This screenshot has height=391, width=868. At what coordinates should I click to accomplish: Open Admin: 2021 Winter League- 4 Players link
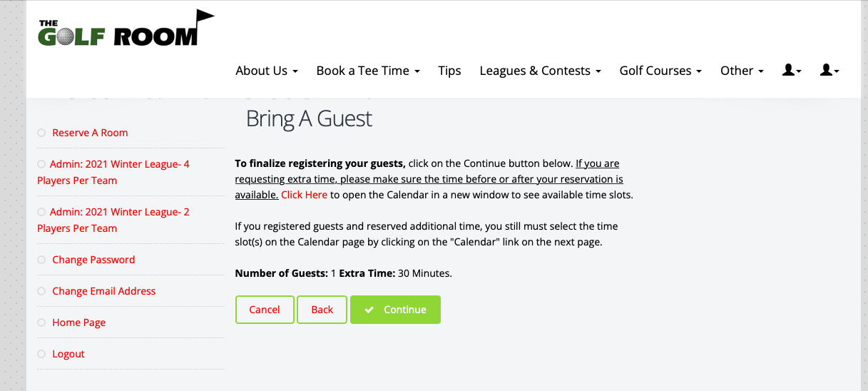tap(113, 172)
